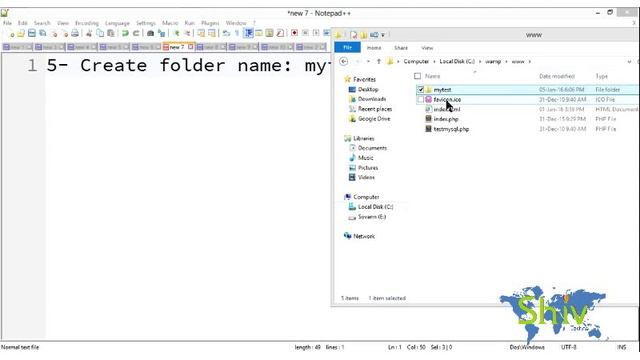Viewport: 640px width, 360px height.
Task: Click the Replace toolbar icon
Action: [x=162, y=33]
